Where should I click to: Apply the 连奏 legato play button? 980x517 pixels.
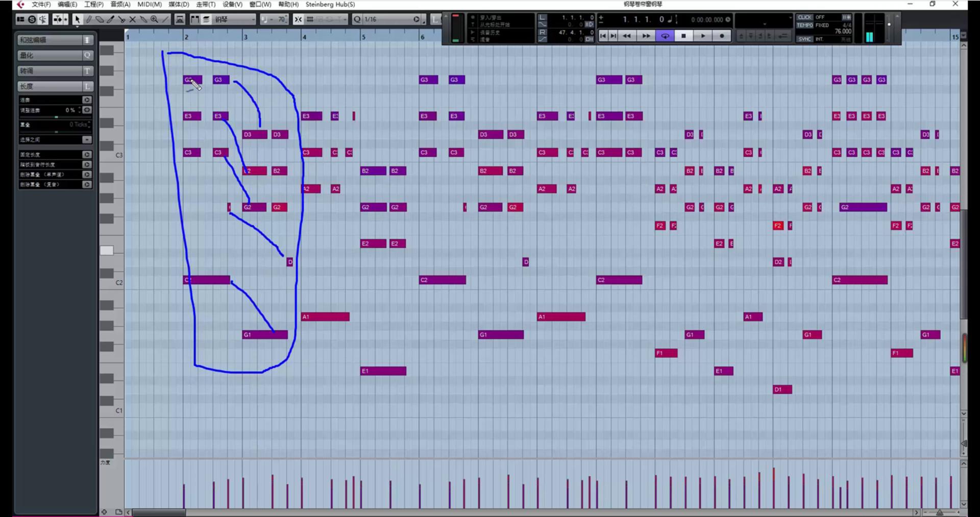point(87,100)
